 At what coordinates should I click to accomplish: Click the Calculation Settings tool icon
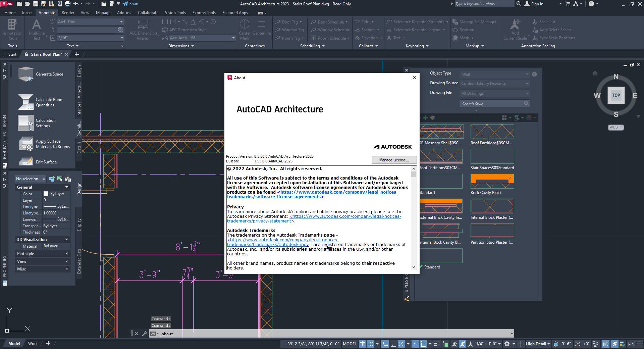tap(25, 123)
